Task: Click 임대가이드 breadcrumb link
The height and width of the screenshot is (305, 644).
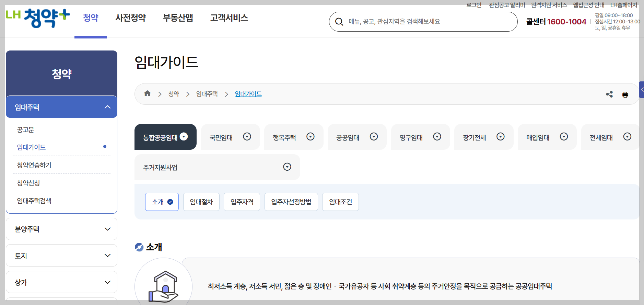Action: [248, 94]
